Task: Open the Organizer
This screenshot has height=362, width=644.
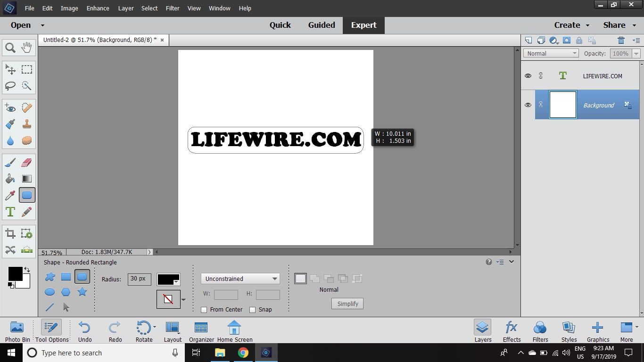Action: (x=201, y=331)
